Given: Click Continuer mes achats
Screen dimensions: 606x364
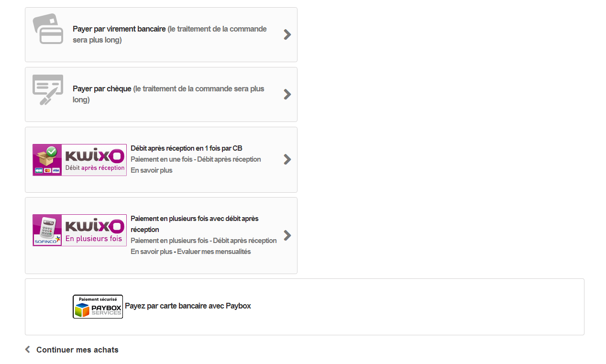Looking at the screenshot, I should click(x=77, y=350).
